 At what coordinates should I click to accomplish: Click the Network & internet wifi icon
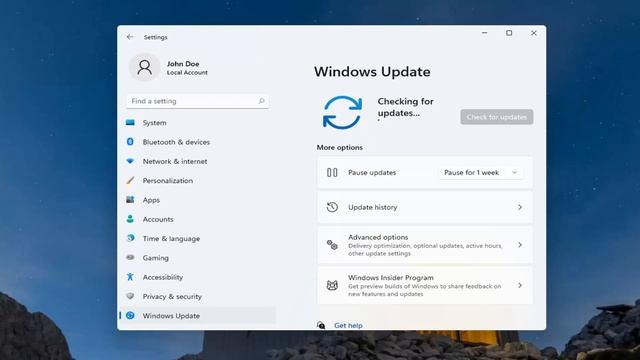coord(130,161)
